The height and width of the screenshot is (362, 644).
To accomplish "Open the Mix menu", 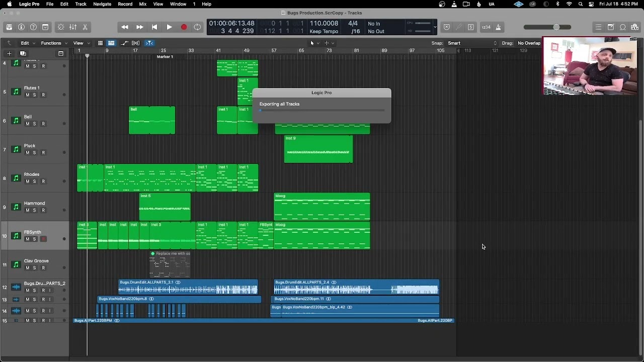I will [143, 4].
